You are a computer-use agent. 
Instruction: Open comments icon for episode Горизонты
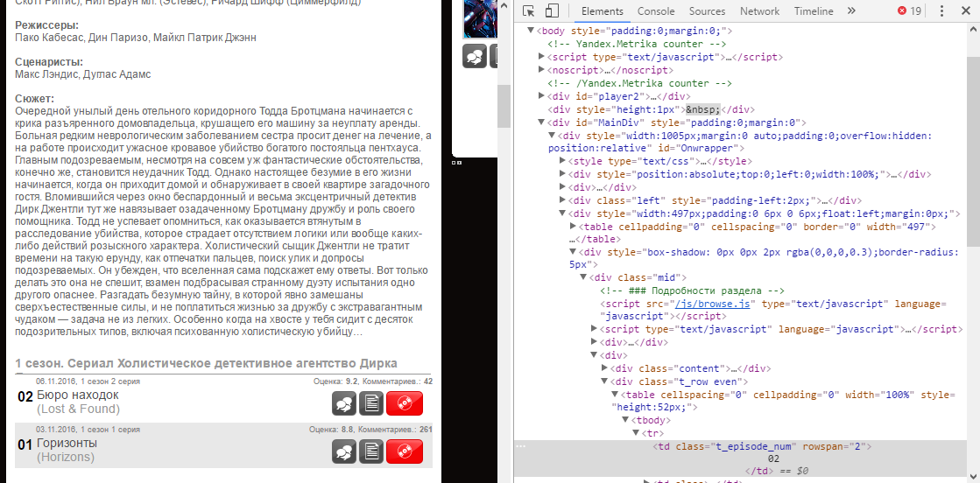click(344, 451)
